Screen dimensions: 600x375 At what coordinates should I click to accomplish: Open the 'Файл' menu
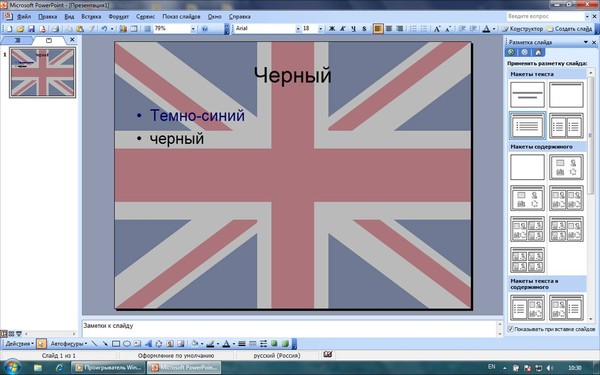24,17
